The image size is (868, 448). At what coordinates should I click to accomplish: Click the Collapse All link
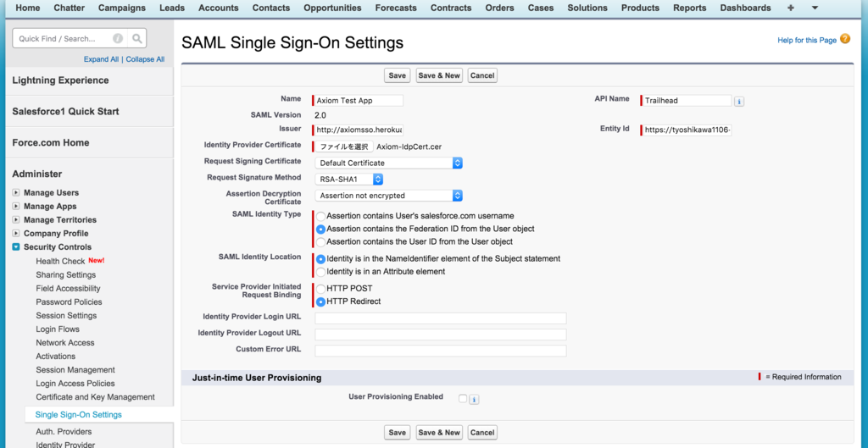(x=145, y=59)
